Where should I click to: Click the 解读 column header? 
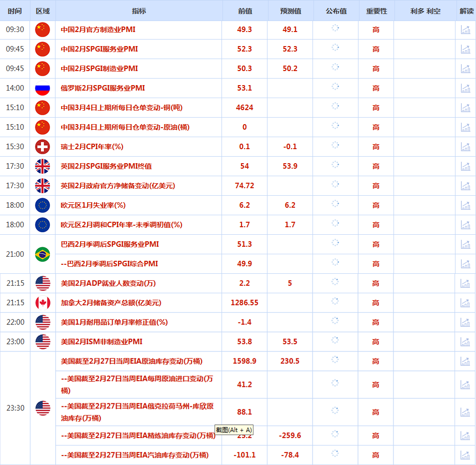pos(466,11)
